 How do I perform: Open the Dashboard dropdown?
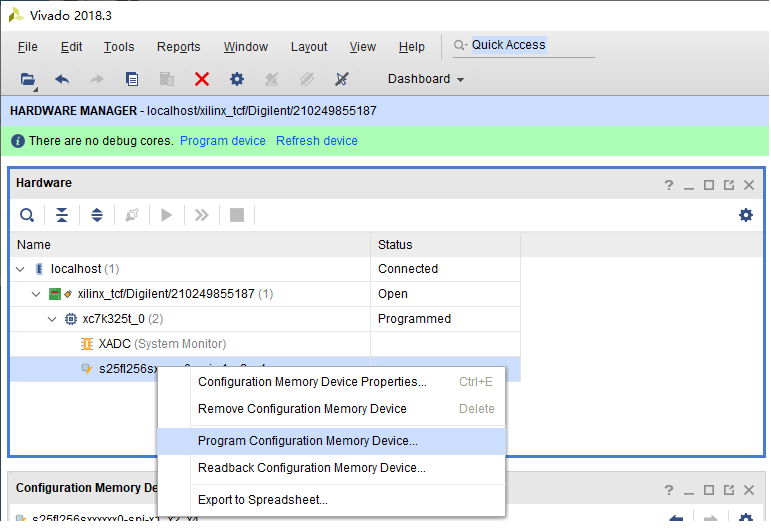426,79
